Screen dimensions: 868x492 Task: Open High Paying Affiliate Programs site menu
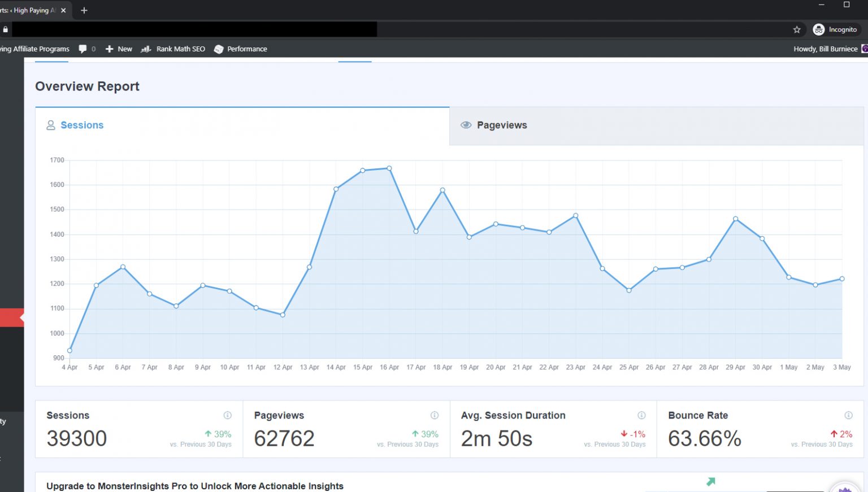[x=35, y=49]
